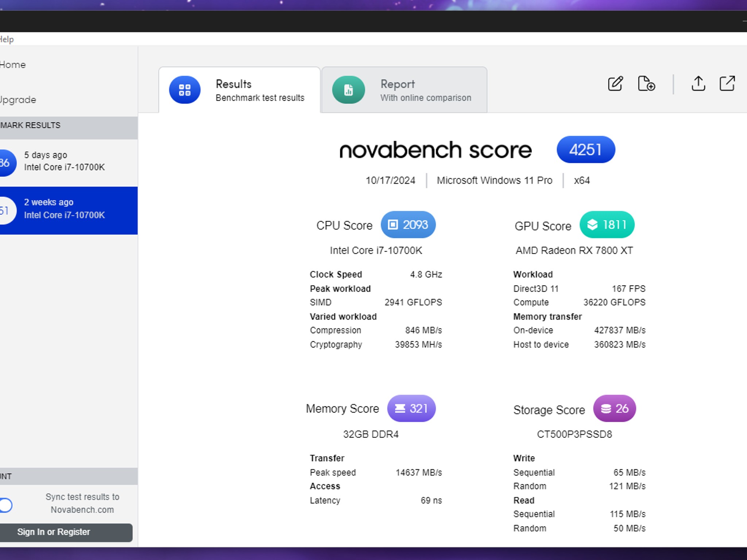The image size is (747, 560).
Task: Click the add document icon
Action: [x=646, y=83]
